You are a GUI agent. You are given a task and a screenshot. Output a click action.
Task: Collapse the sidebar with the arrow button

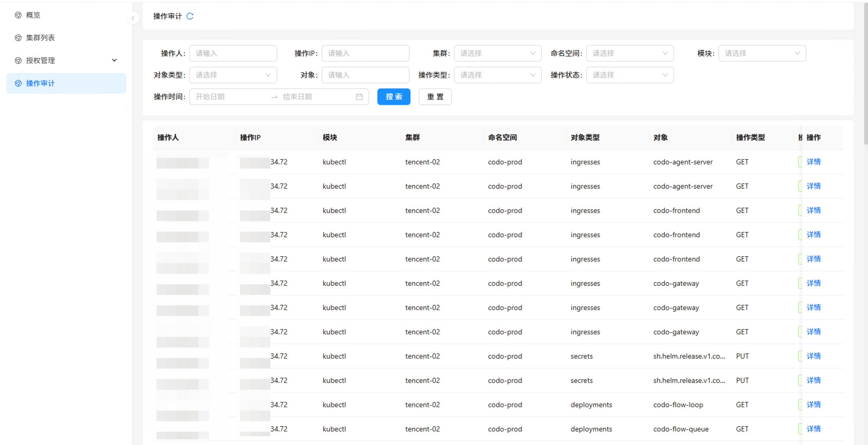(x=133, y=18)
